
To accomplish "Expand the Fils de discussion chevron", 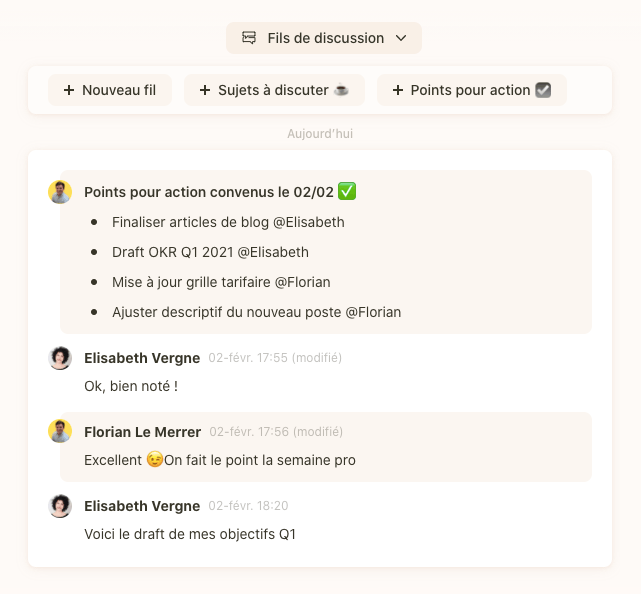I will [401, 38].
